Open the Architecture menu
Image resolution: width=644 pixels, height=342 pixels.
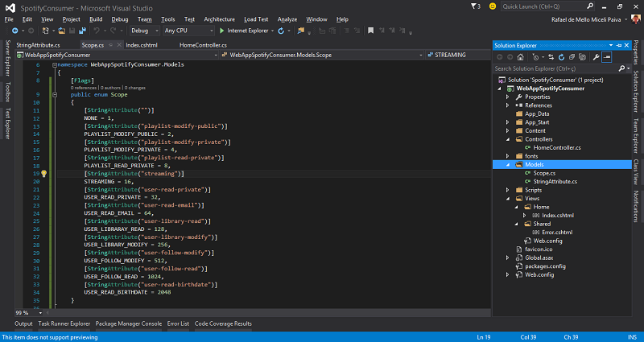pos(220,19)
